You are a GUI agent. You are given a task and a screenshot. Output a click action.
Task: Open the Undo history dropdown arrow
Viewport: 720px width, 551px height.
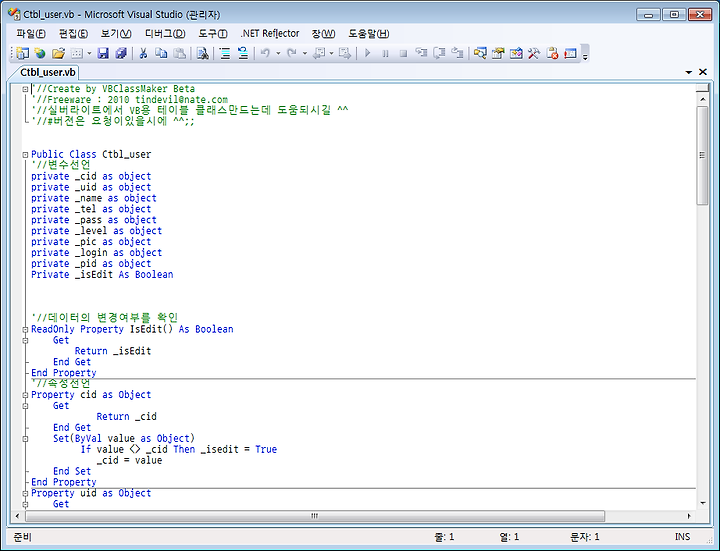(x=278, y=53)
